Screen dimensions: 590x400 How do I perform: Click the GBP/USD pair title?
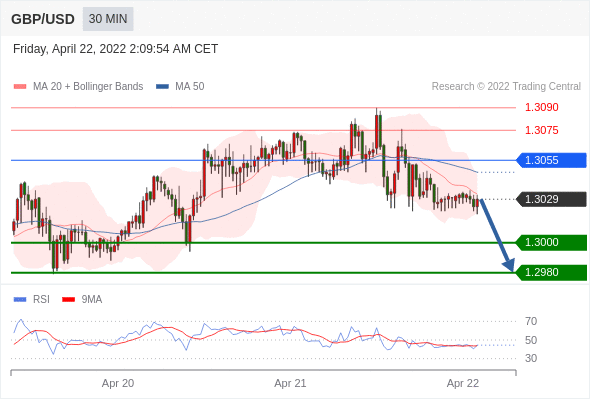click(x=43, y=19)
